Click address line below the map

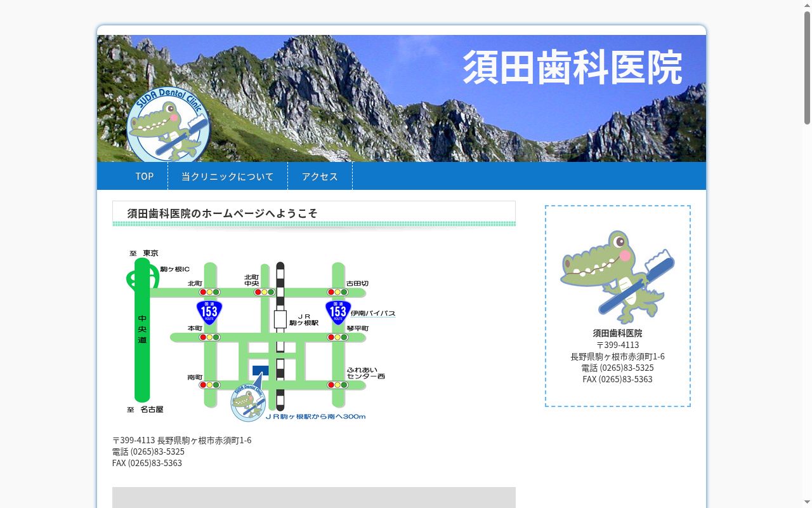tap(182, 440)
